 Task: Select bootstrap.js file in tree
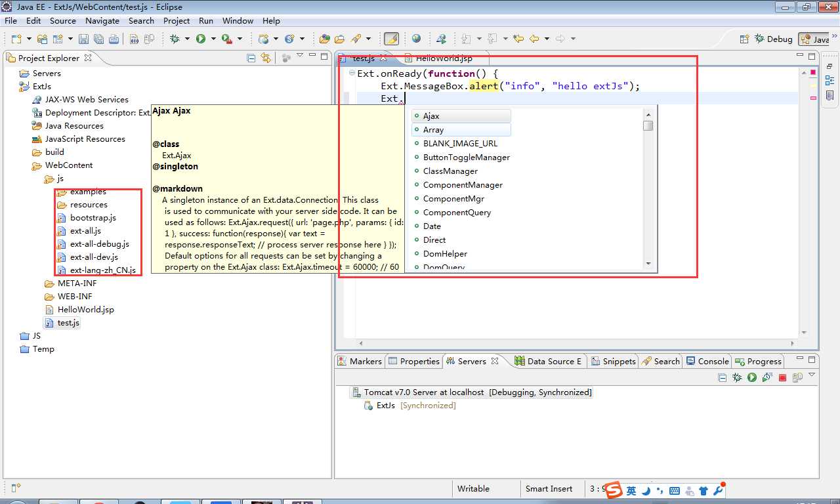pos(93,218)
